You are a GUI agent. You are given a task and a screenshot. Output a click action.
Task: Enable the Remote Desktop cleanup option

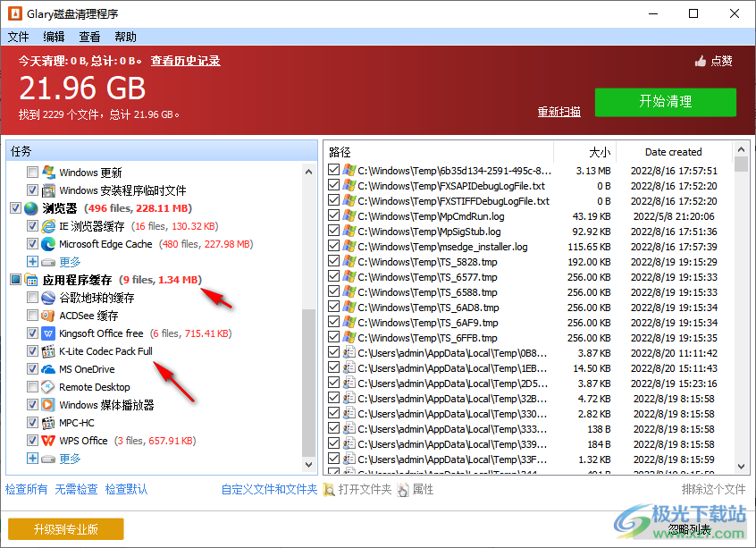coord(33,386)
